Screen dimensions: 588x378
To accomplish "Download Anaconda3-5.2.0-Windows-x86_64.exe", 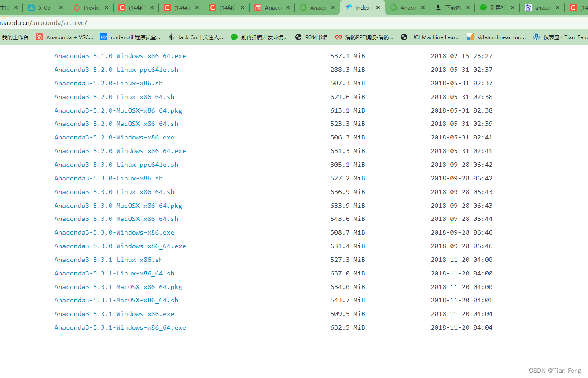I will pyautogui.click(x=120, y=151).
